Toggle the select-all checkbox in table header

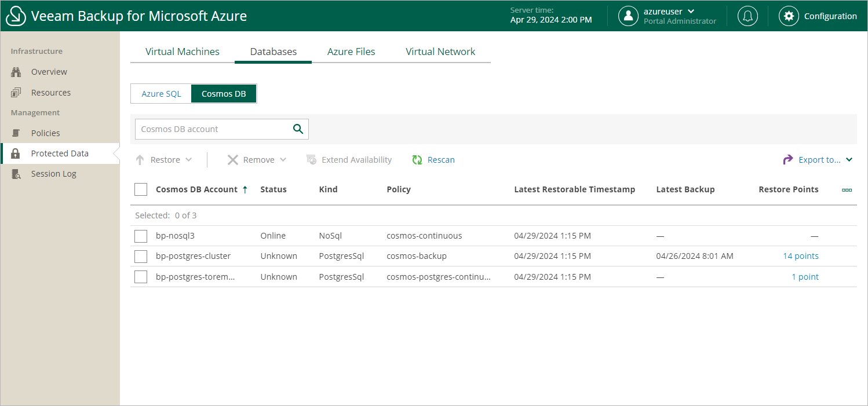[x=141, y=189]
